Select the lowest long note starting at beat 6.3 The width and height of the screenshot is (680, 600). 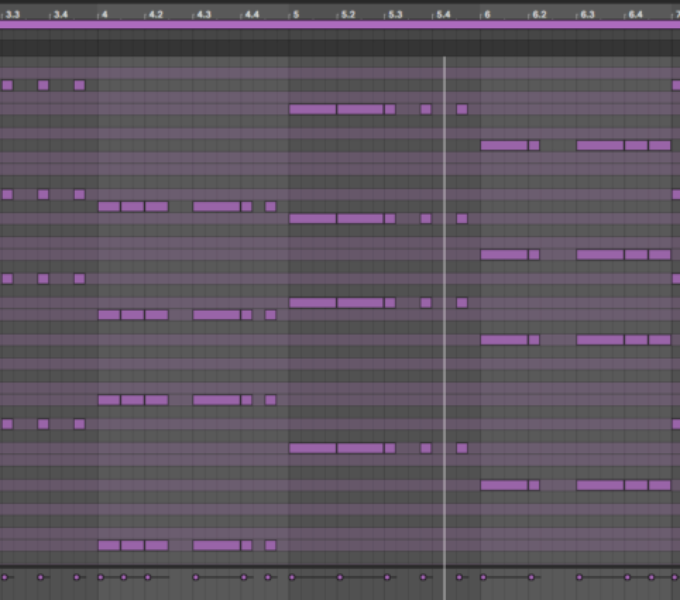[600, 485]
